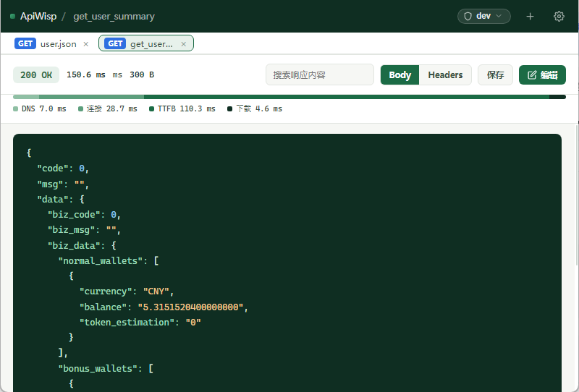The image size is (579, 392).
Task: Click the 300 B response size
Action: [x=142, y=74]
